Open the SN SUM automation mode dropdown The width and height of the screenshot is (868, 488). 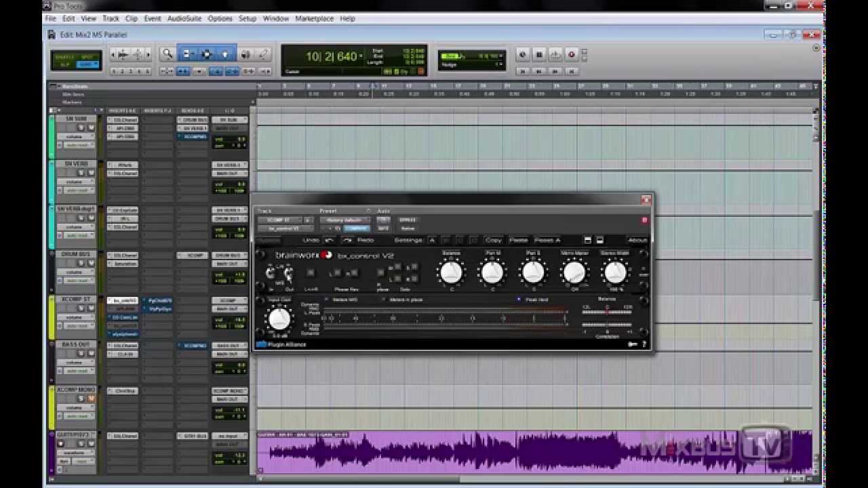click(x=79, y=145)
